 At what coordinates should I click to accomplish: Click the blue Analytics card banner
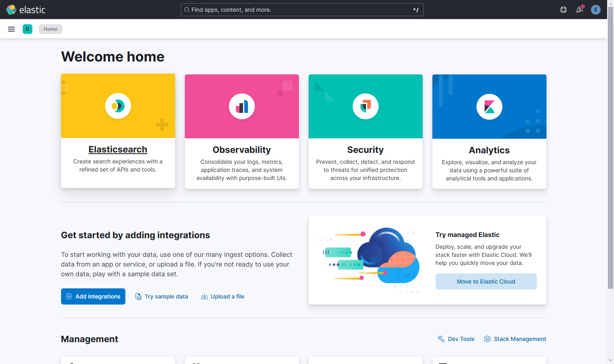tap(489, 106)
